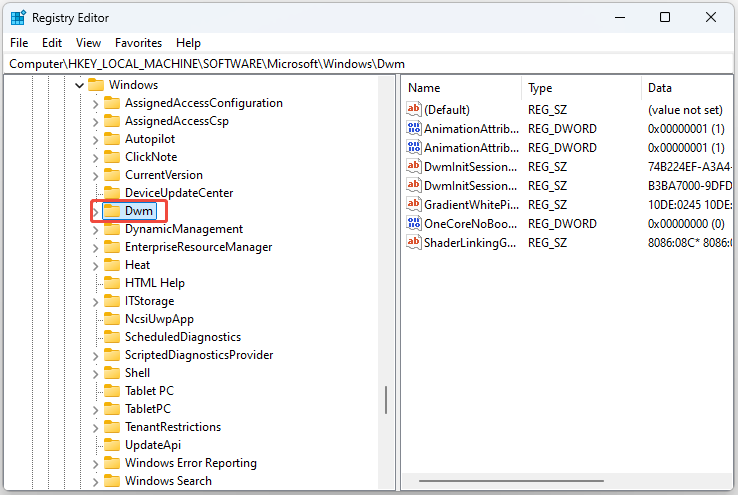Screen dimensions: 738x495
Task: Click REG_DWORD type of OneCoreNoBoo... row
Action: pyautogui.click(x=562, y=224)
